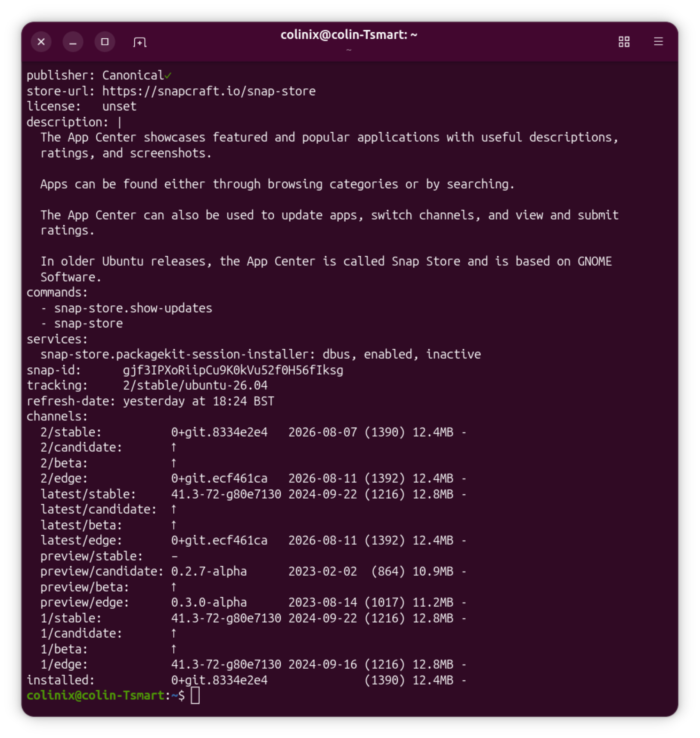This screenshot has height=738, width=700.
Task: Open the snapcraft.io/snap-store URL
Action: (209, 91)
